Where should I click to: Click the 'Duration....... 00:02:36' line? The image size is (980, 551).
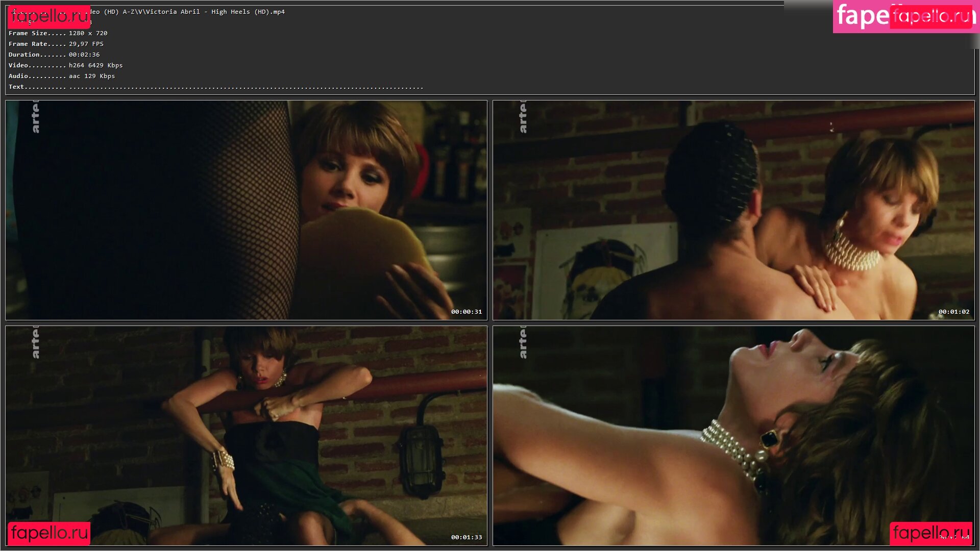[54, 55]
